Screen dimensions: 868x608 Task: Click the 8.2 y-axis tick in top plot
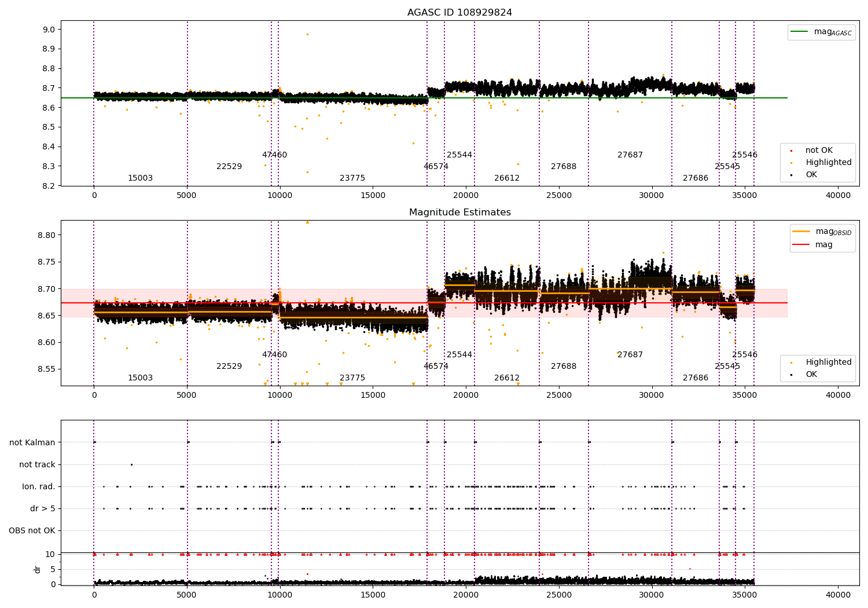pyautogui.click(x=49, y=186)
